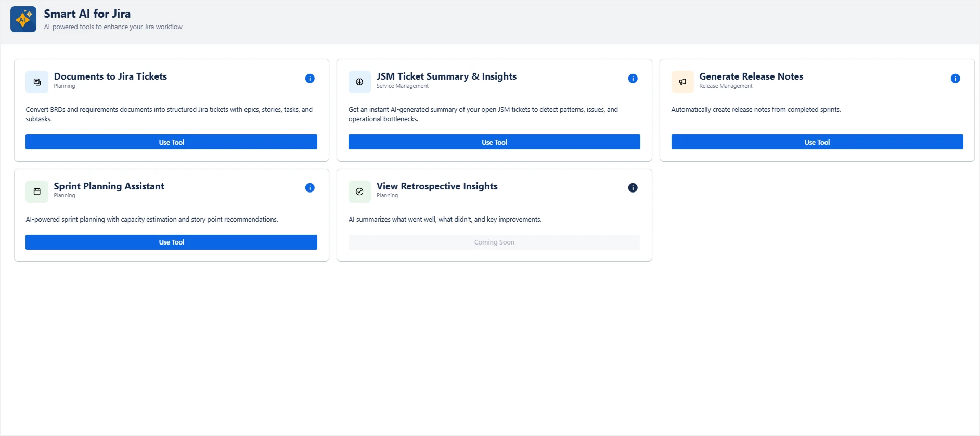Screen dimensions: 980x436
Task: Click the 'Get an instant AI-generated summary' description
Action: [x=483, y=114]
